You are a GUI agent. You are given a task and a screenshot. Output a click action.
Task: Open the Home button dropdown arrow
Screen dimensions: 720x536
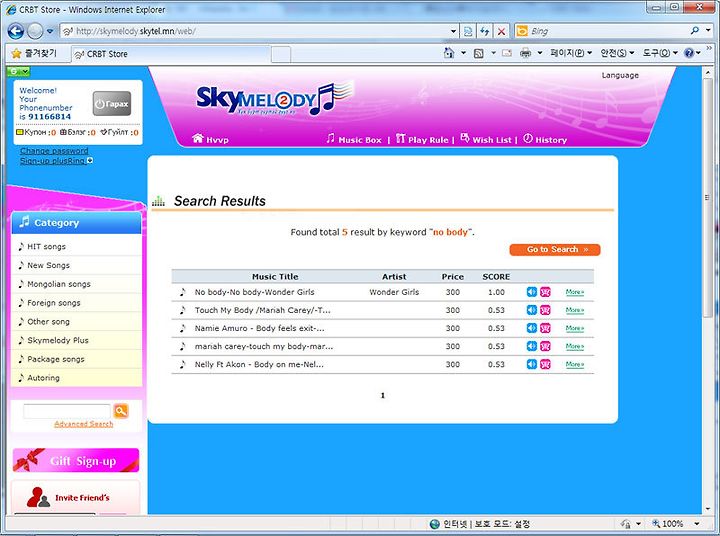tap(463, 53)
